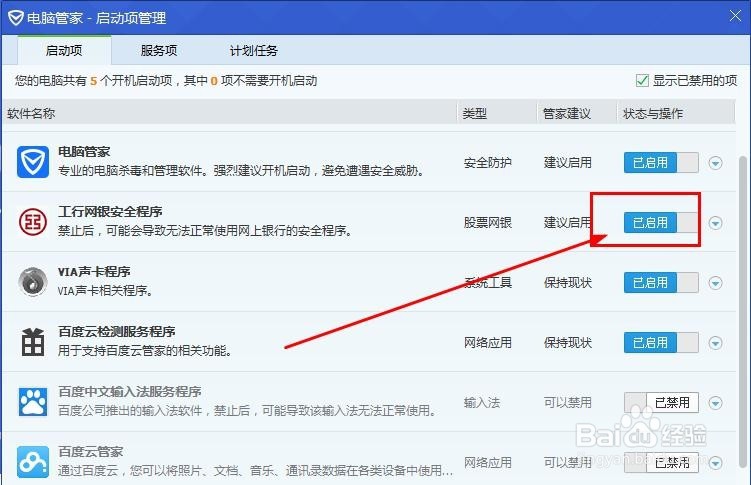Expand the options arrow for 电脑管家
The height and width of the screenshot is (485, 751).
716,163
